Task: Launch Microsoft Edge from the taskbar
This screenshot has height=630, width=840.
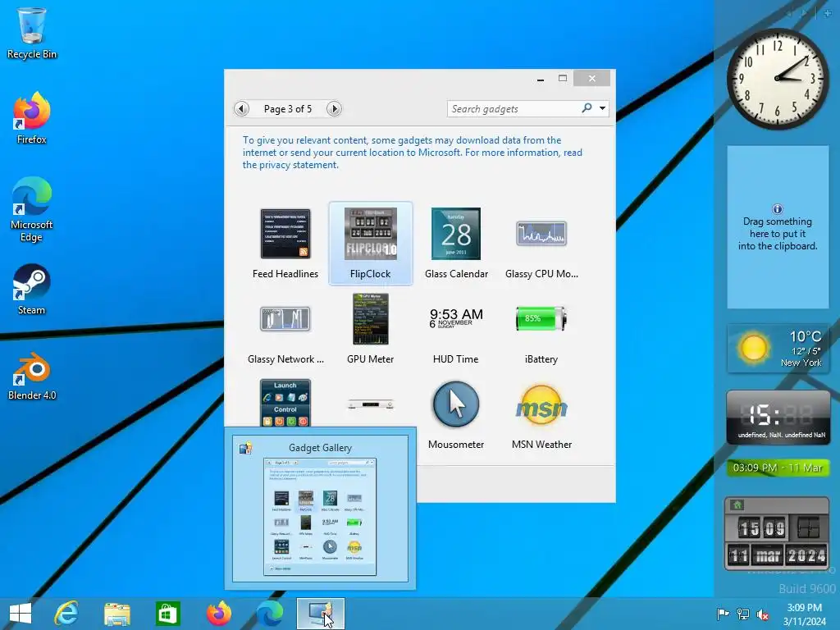Action: pos(269,614)
